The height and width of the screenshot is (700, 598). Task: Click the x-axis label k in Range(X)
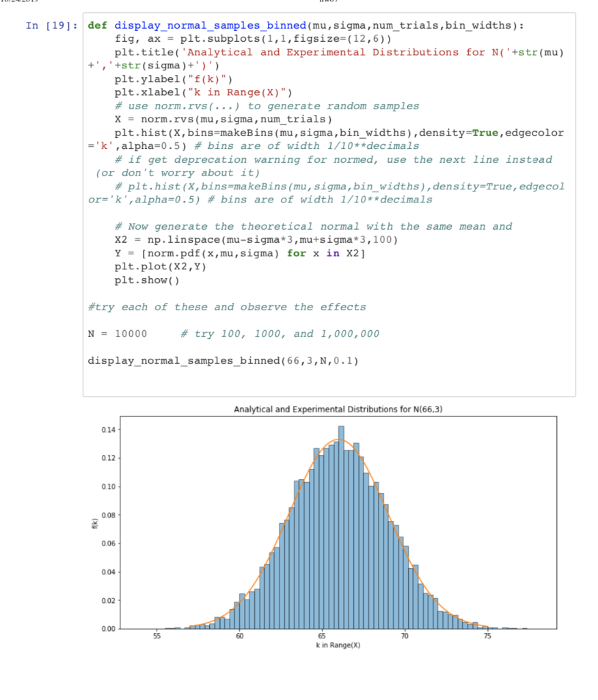(338, 645)
